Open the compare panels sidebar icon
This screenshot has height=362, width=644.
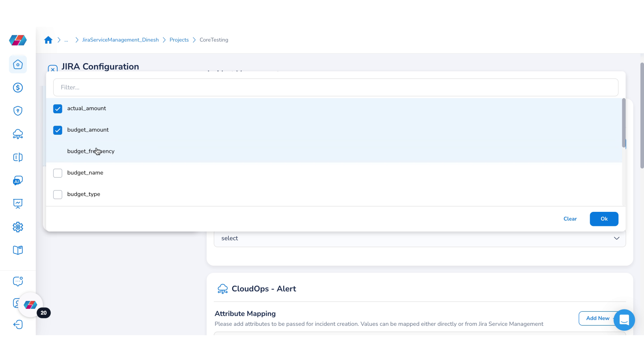[x=18, y=157]
